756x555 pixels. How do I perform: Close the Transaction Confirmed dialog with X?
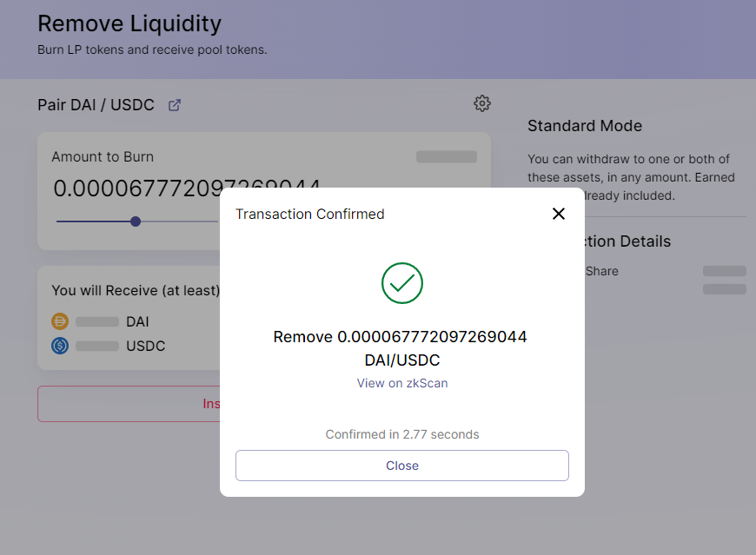559,214
